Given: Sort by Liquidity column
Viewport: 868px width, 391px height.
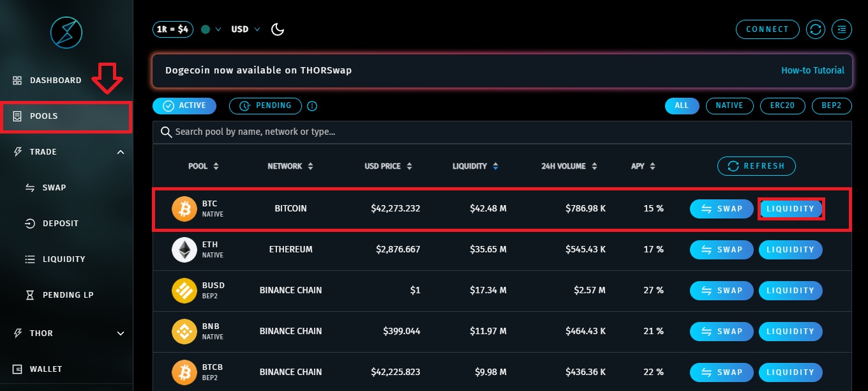Looking at the screenshot, I should click(475, 166).
